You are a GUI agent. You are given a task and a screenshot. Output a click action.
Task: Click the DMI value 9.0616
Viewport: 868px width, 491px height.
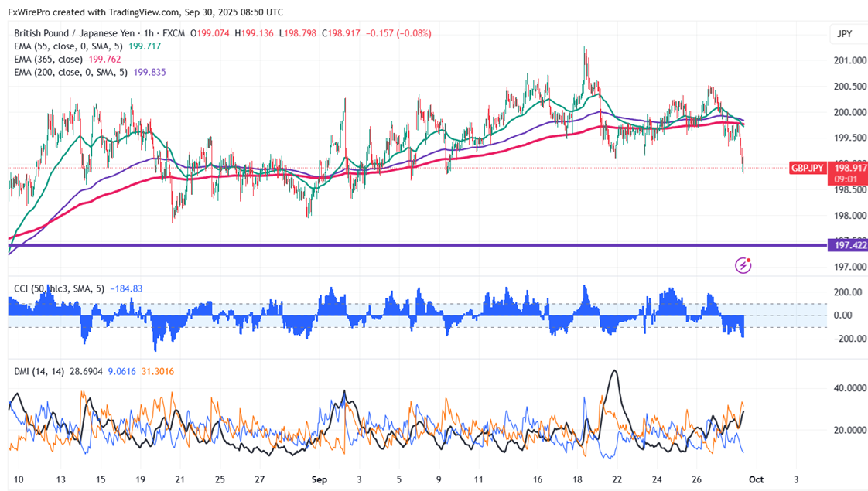pos(121,371)
